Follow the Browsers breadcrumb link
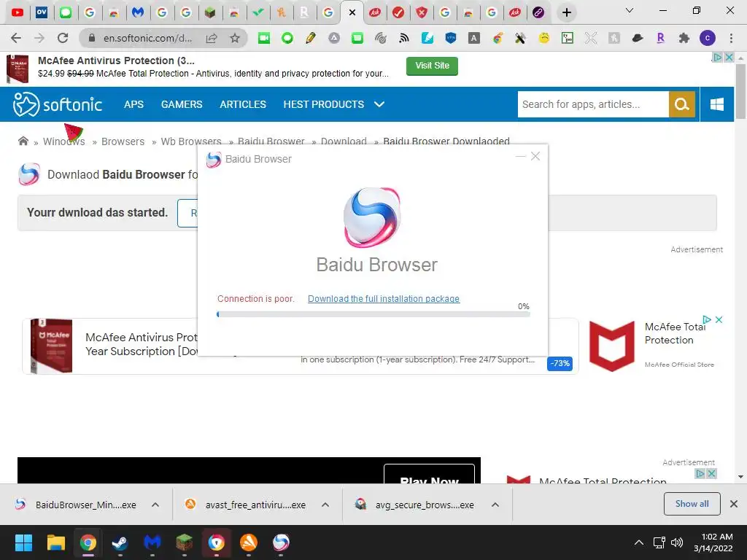This screenshot has height=560, width=747. coord(123,141)
